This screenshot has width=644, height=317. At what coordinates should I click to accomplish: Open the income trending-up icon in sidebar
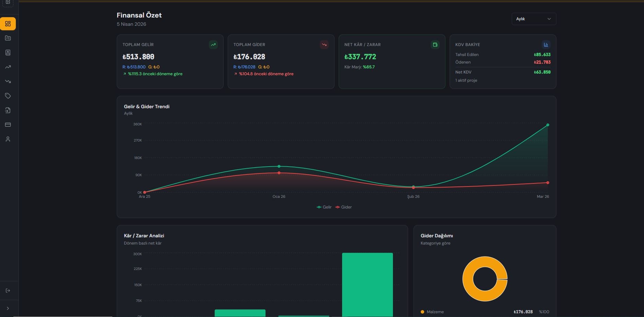pyautogui.click(x=8, y=67)
